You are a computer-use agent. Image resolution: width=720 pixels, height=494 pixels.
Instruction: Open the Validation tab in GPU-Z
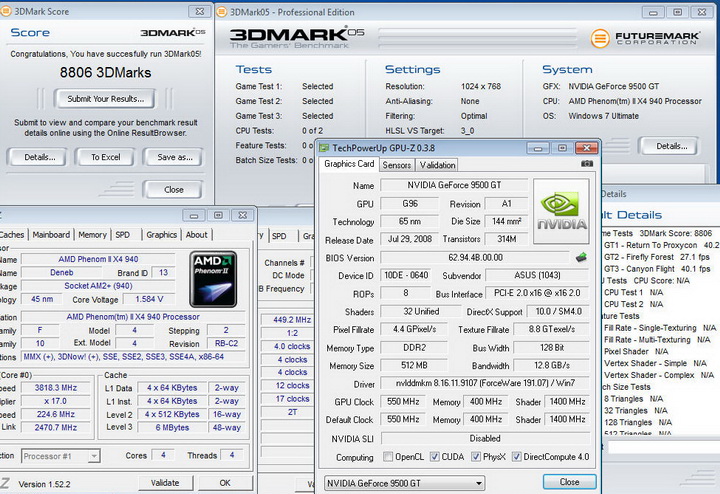click(437, 165)
